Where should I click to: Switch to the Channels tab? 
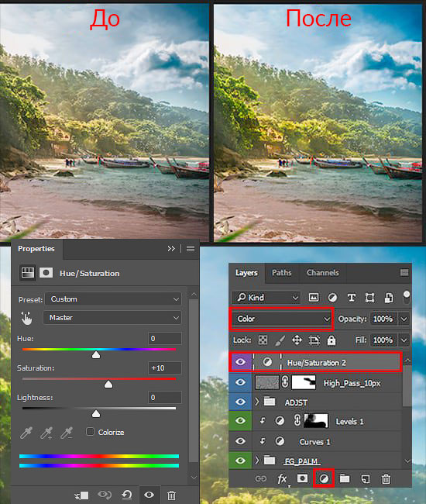click(x=323, y=273)
